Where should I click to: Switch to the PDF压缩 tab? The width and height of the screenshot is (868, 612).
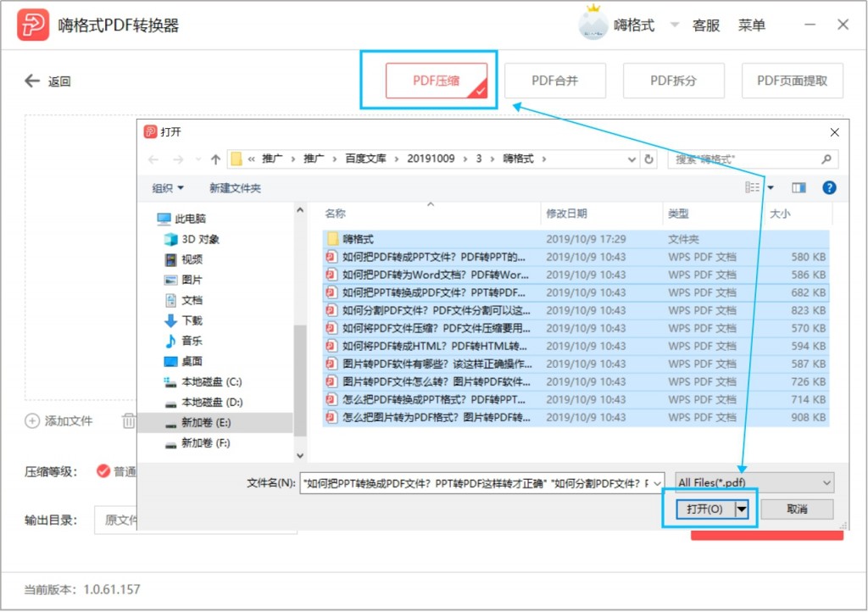click(437, 81)
